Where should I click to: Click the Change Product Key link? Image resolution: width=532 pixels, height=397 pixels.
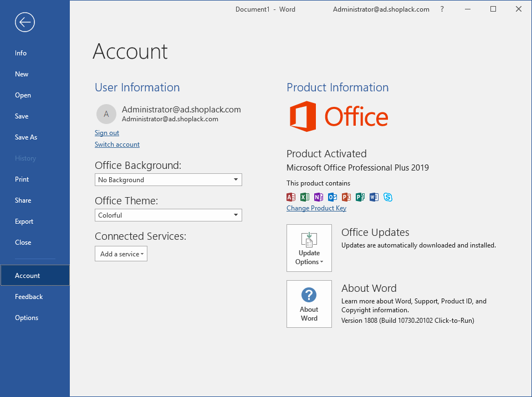click(x=316, y=208)
